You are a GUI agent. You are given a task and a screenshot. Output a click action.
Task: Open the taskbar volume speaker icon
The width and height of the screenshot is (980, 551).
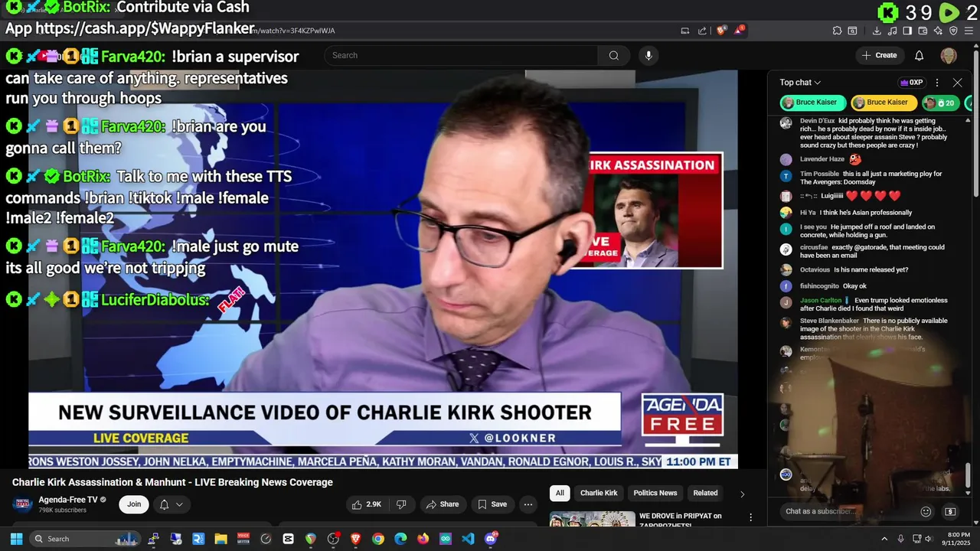click(929, 539)
